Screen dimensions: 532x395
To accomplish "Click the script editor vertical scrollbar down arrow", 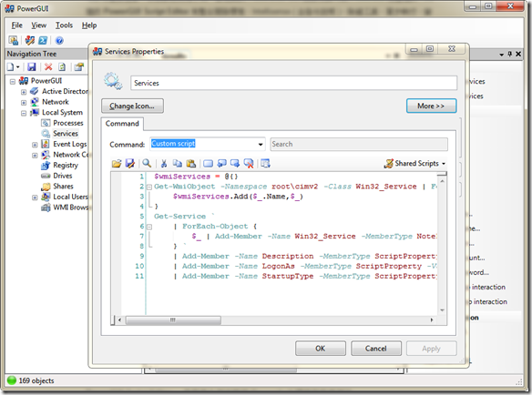I will pos(442,310).
